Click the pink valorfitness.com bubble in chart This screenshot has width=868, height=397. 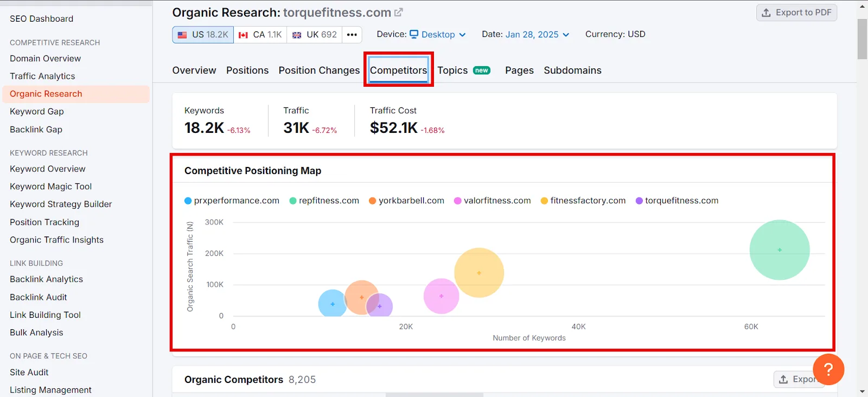pos(441,296)
